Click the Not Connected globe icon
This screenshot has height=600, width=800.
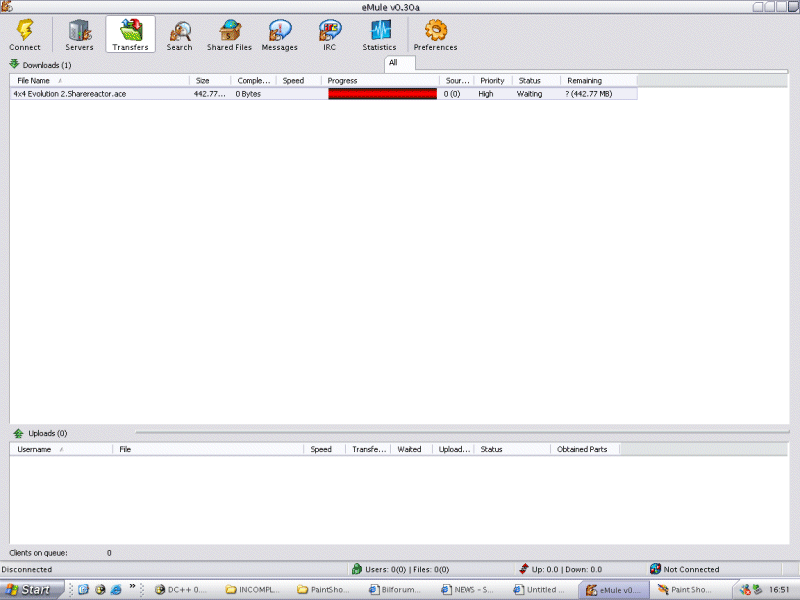[x=655, y=569]
